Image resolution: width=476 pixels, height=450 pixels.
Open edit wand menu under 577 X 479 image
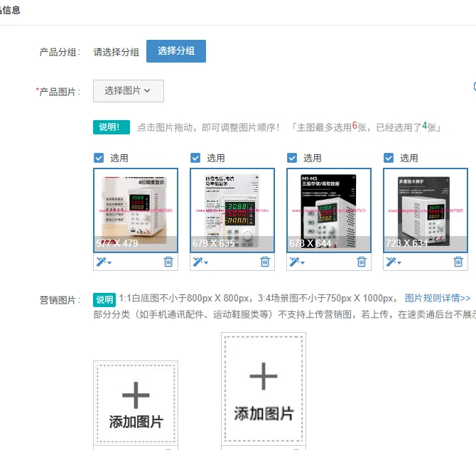(x=104, y=262)
